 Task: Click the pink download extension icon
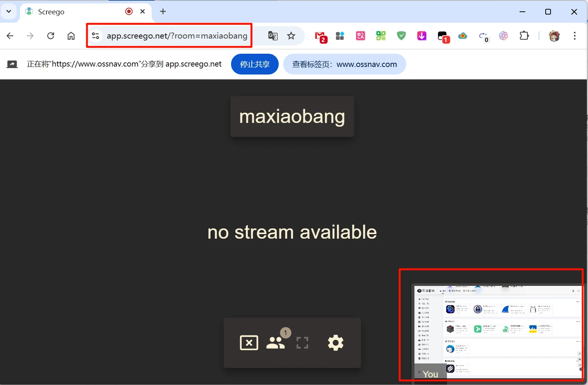point(422,36)
